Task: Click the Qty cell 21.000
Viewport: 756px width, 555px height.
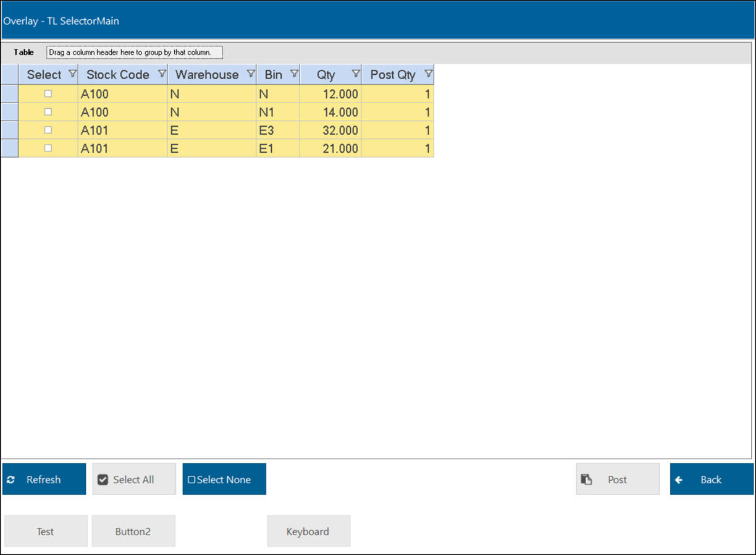Action: pyautogui.click(x=330, y=148)
